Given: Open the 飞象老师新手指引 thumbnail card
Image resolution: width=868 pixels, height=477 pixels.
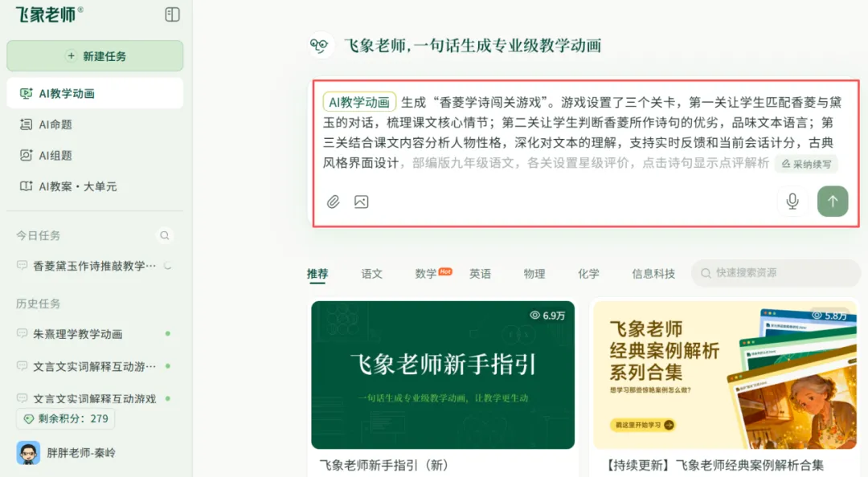Looking at the screenshot, I should click(443, 375).
